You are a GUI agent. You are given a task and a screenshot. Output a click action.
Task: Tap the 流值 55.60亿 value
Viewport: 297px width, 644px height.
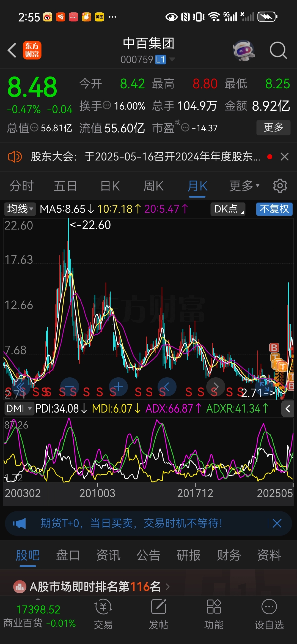point(125,128)
